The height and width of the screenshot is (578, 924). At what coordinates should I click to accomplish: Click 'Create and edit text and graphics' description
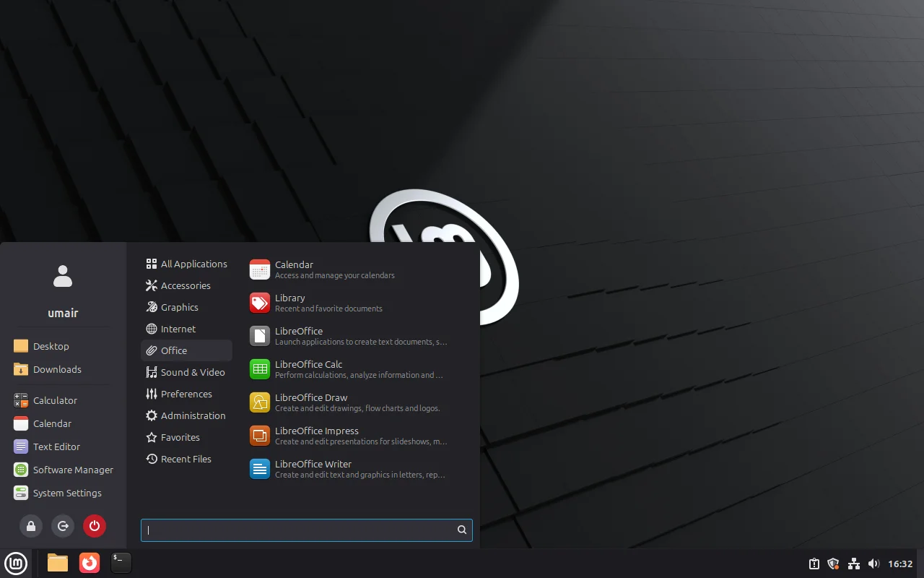(360, 475)
